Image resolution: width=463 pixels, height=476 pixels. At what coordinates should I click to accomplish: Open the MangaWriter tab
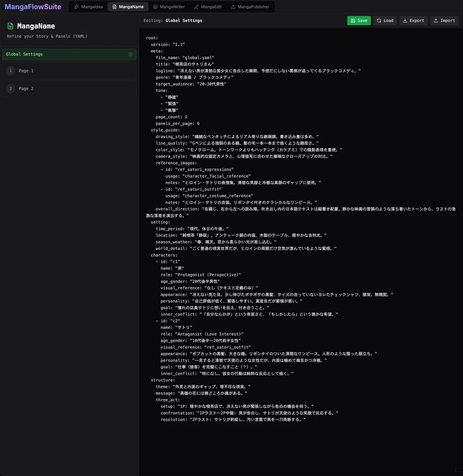coord(169,7)
